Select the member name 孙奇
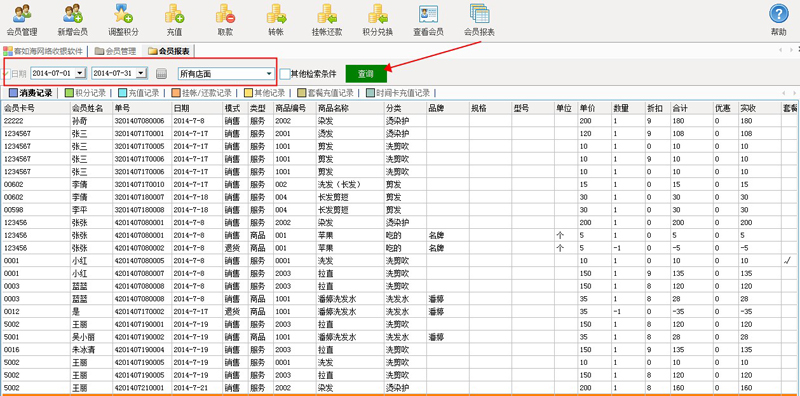 tap(80, 120)
